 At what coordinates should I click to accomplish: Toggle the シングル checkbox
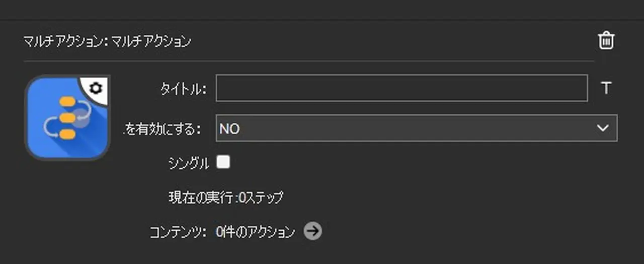coord(223,162)
